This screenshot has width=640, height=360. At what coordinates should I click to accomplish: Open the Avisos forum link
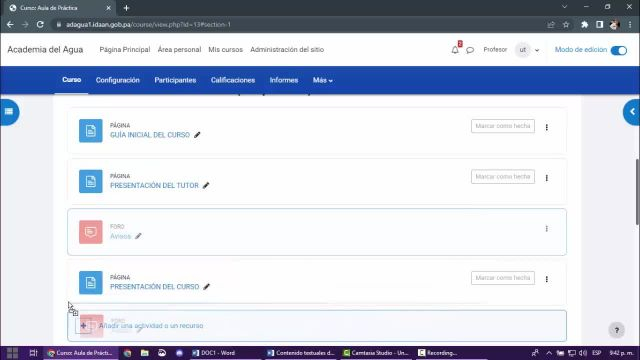click(120, 236)
